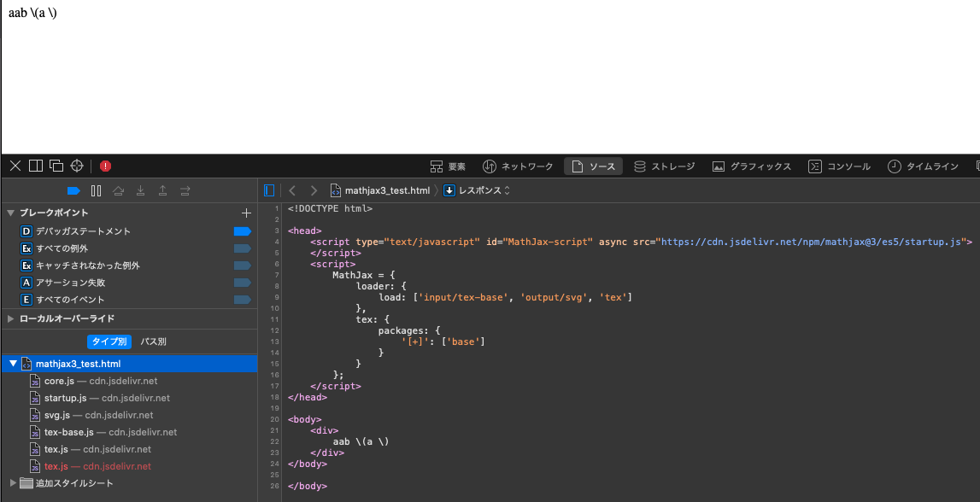
Task: Open the タイムライン (Timelines) tab
Action: click(x=923, y=166)
